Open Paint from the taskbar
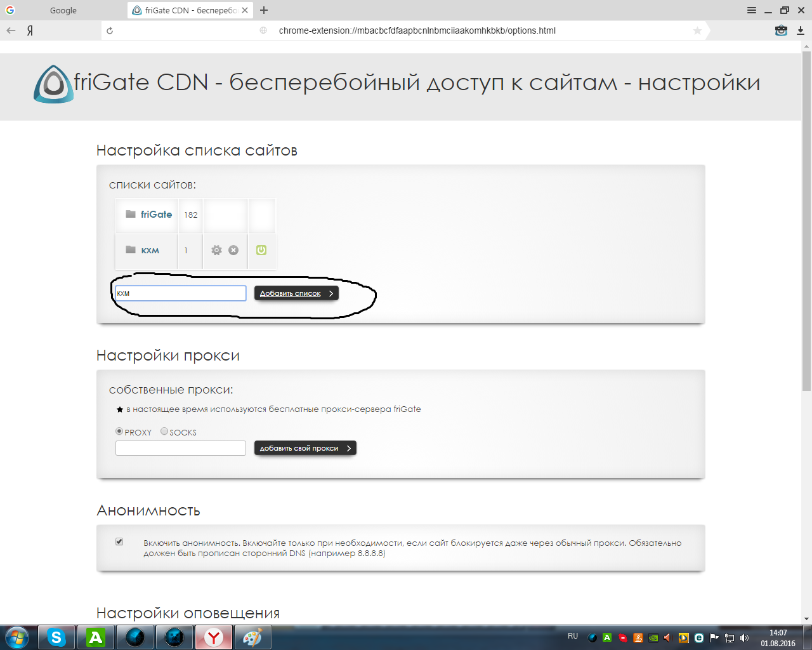This screenshot has height=650, width=812. point(252,637)
